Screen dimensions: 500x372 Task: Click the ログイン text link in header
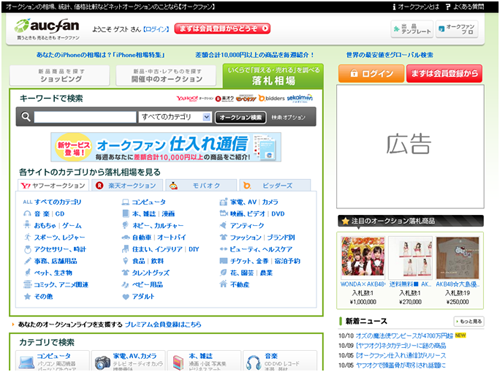[156, 29]
